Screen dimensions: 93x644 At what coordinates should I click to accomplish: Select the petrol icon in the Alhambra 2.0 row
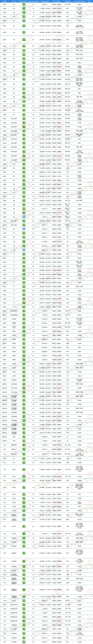coord(24,315)
